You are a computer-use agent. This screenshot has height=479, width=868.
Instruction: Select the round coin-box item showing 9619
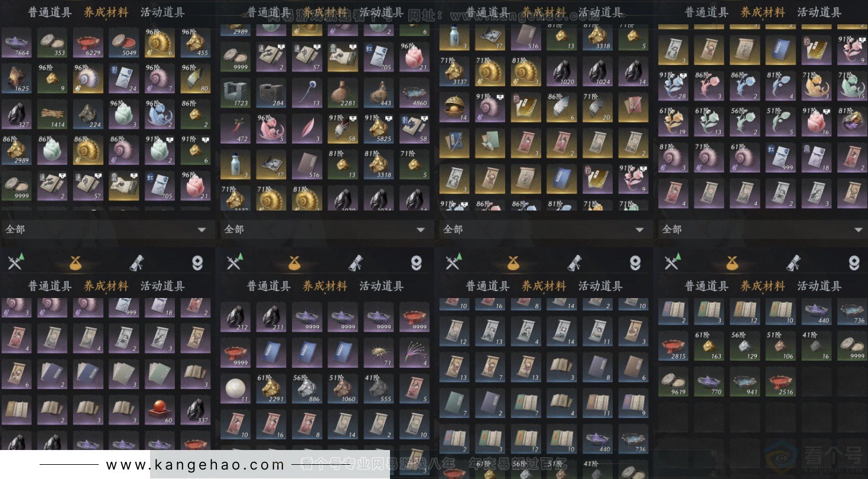tap(672, 383)
